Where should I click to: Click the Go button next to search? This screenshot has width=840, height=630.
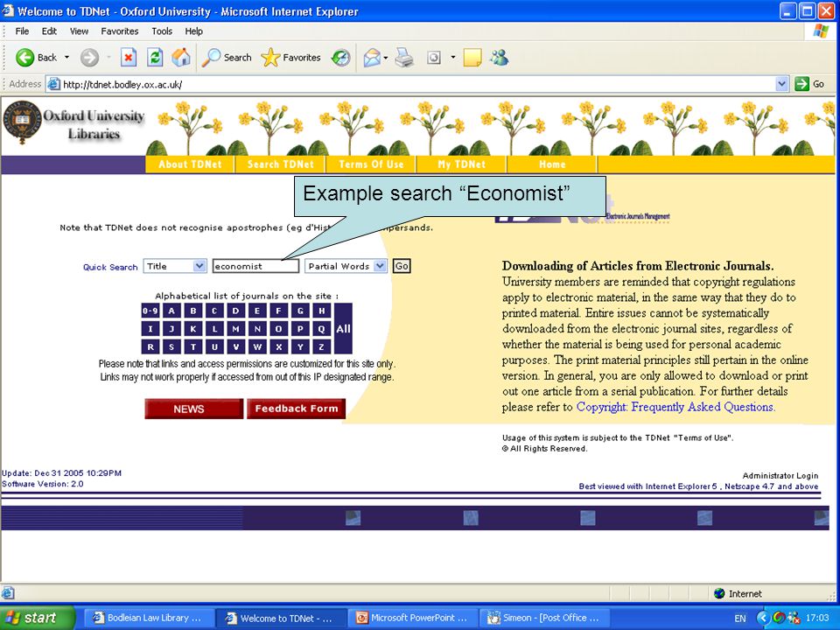tap(402, 266)
